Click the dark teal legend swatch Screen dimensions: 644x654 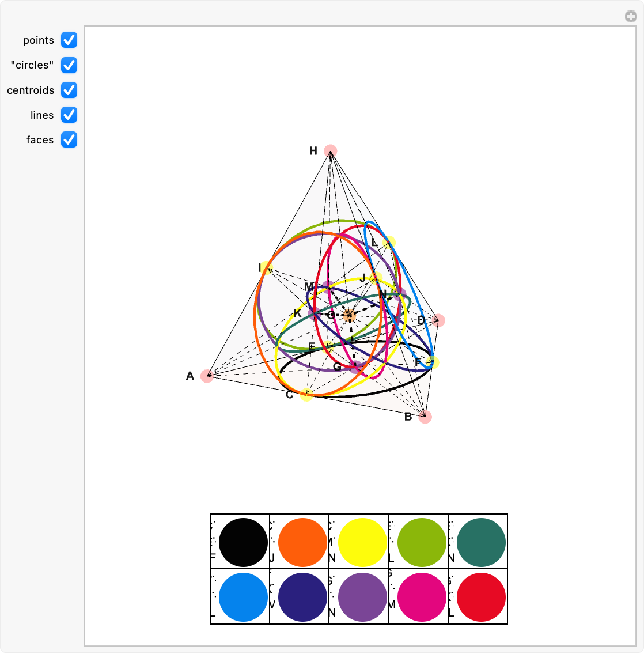481,542
